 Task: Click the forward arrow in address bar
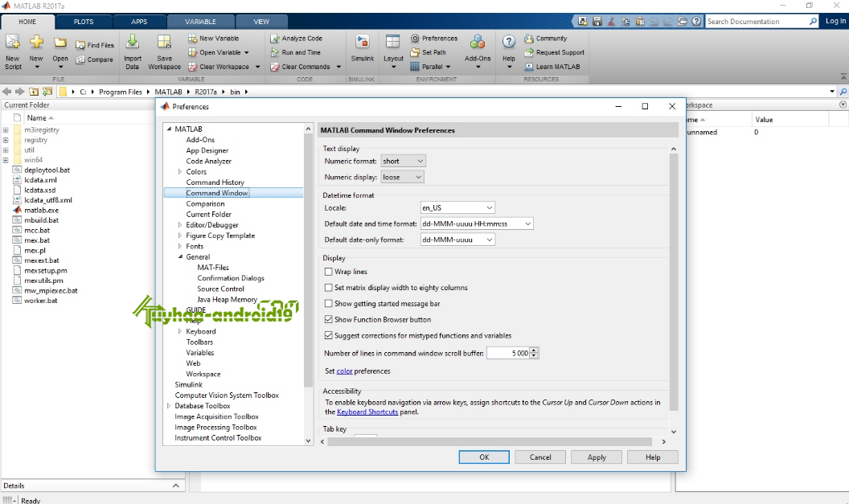pyautogui.click(x=20, y=92)
